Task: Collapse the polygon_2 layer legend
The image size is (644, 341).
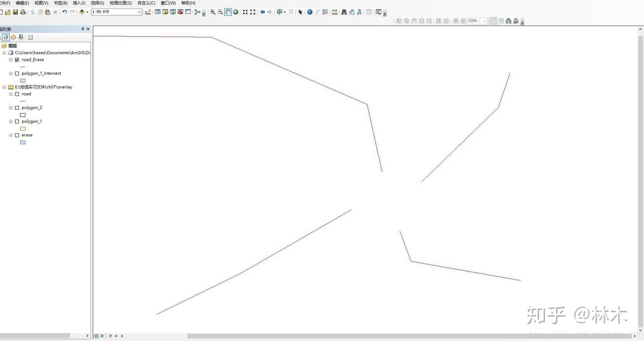Action: point(11,108)
